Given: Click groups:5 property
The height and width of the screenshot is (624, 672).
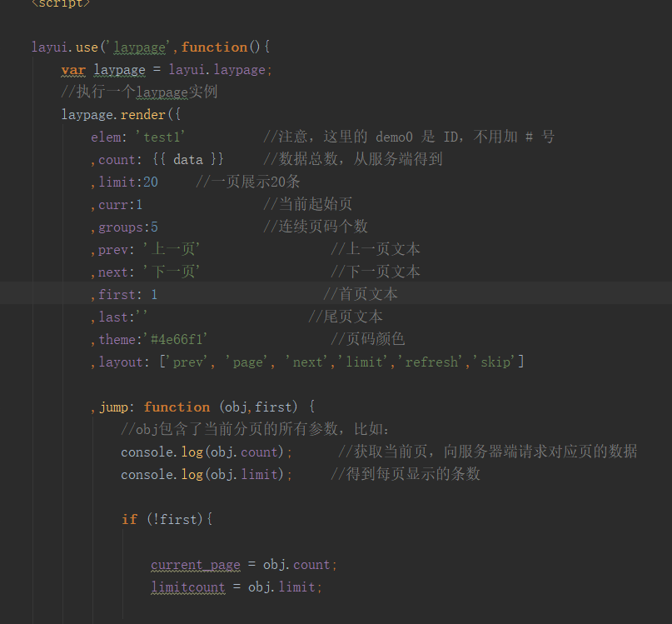Looking at the screenshot, I should [128, 227].
